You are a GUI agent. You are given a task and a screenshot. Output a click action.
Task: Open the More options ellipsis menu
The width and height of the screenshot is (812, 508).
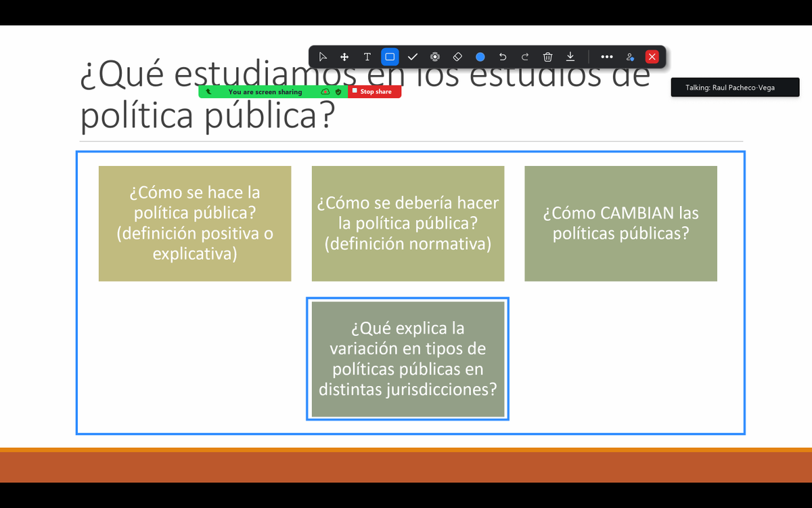607,57
